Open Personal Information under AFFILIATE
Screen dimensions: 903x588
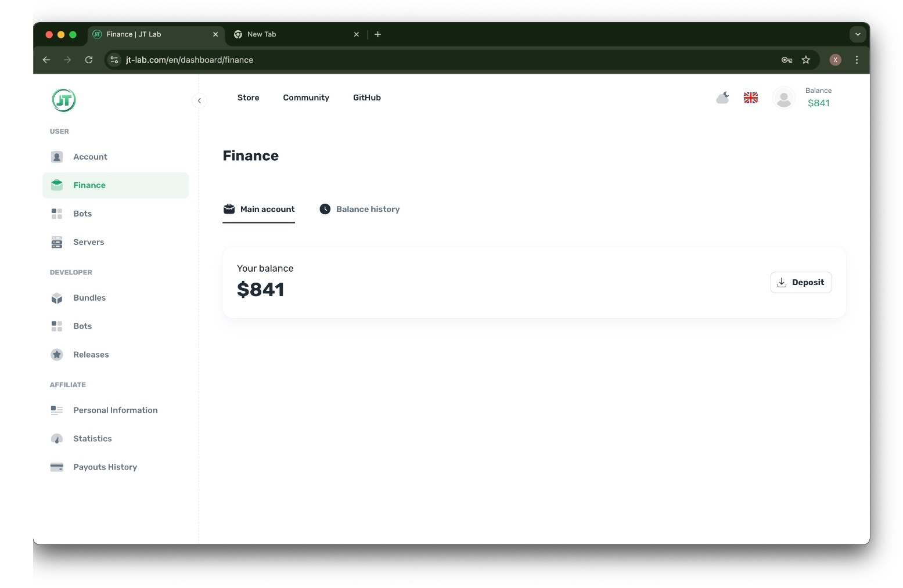click(116, 410)
